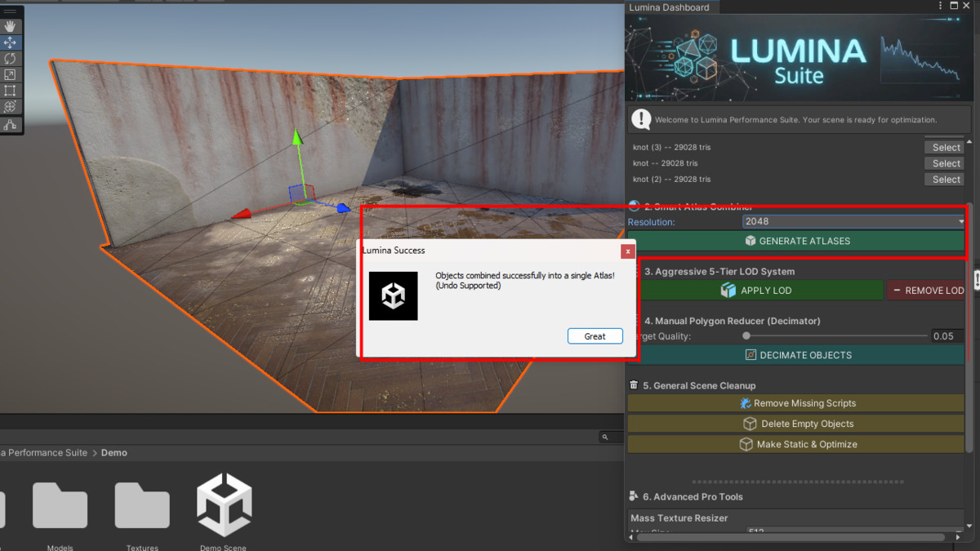Click the Performance Suite breadcrumb

pyautogui.click(x=43, y=453)
